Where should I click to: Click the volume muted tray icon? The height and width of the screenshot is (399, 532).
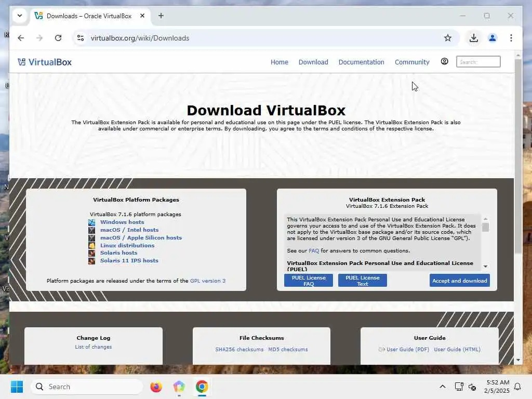[472, 387]
